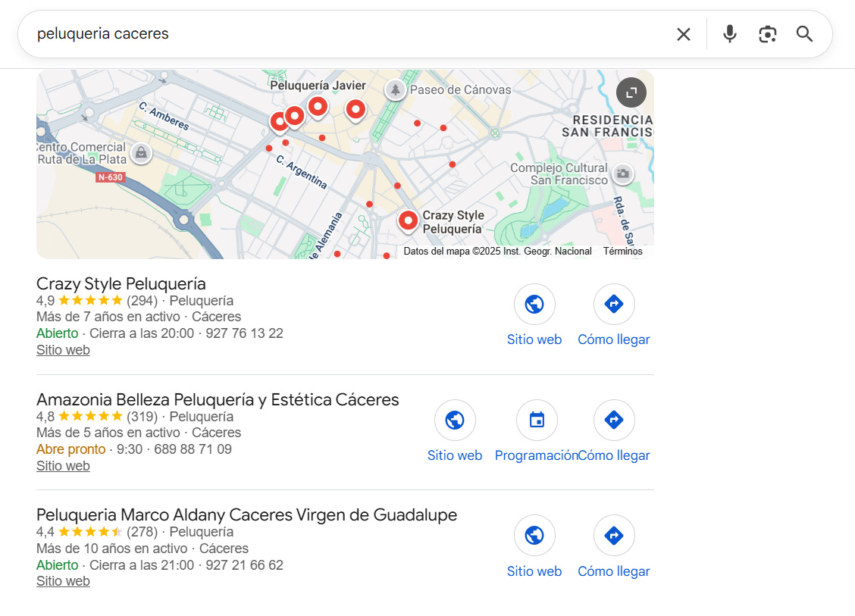Clear the search box with the X icon
This screenshot has width=855, height=616.
683,34
